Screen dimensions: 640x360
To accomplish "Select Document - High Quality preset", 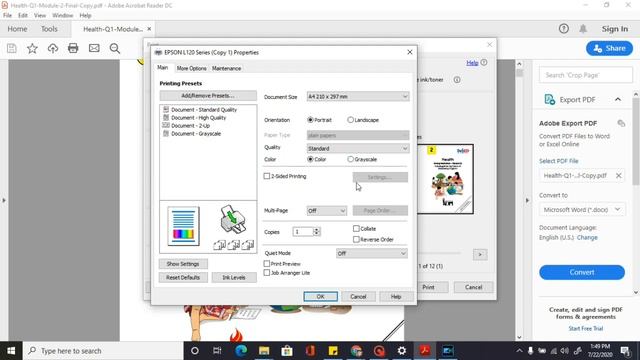I will (198, 118).
